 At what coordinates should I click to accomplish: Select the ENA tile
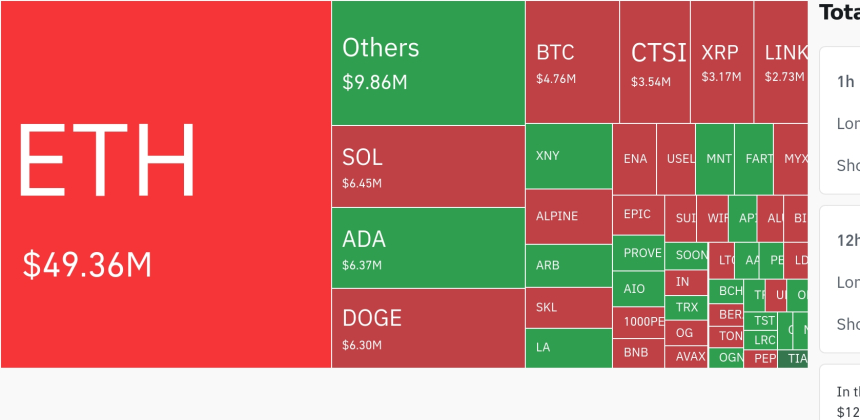point(635,159)
